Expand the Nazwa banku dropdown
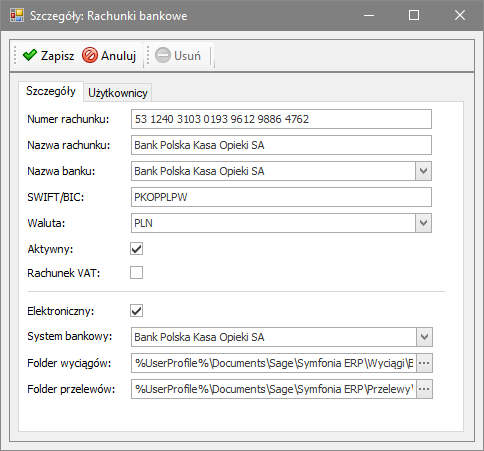The width and height of the screenshot is (484, 451). point(423,171)
